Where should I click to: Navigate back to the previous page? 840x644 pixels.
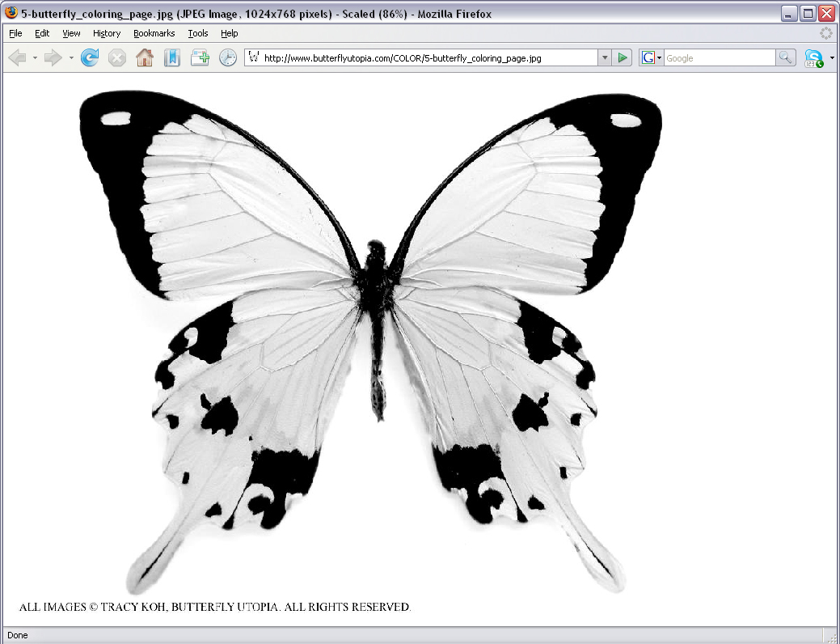click(18, 57)
